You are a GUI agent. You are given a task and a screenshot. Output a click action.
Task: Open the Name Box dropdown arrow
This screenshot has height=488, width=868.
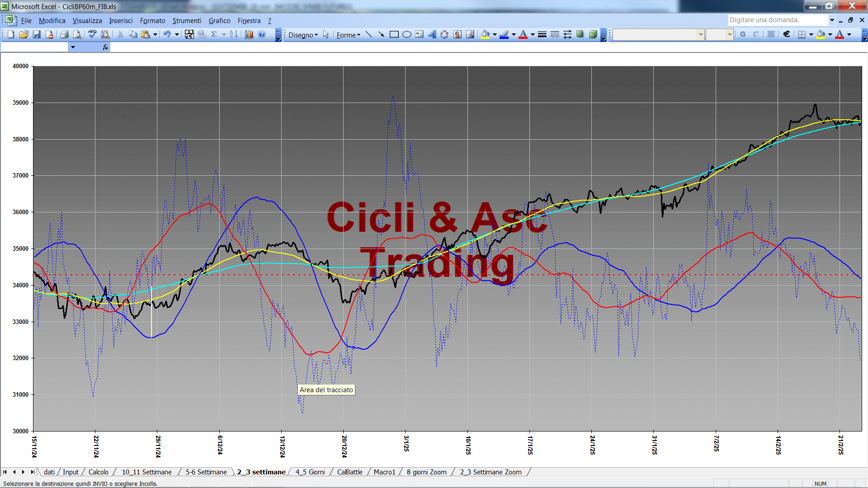[x=72, y=47]
